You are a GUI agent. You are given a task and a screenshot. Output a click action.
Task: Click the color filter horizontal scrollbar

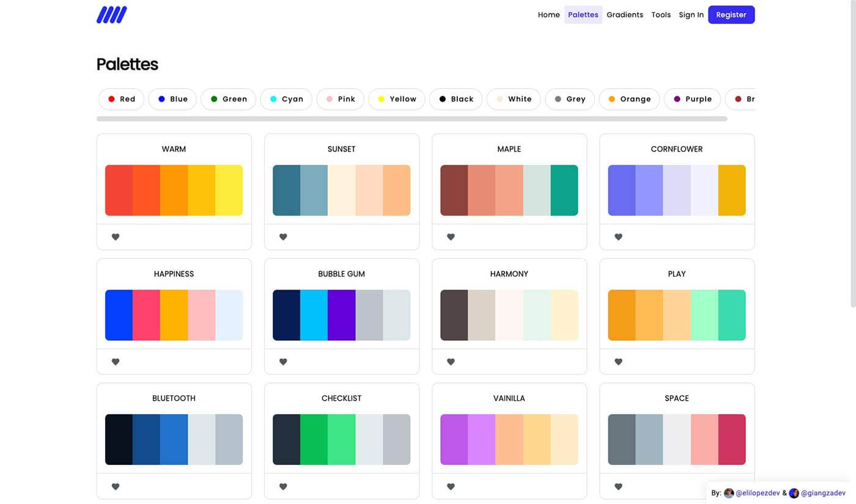click(411, 119)
